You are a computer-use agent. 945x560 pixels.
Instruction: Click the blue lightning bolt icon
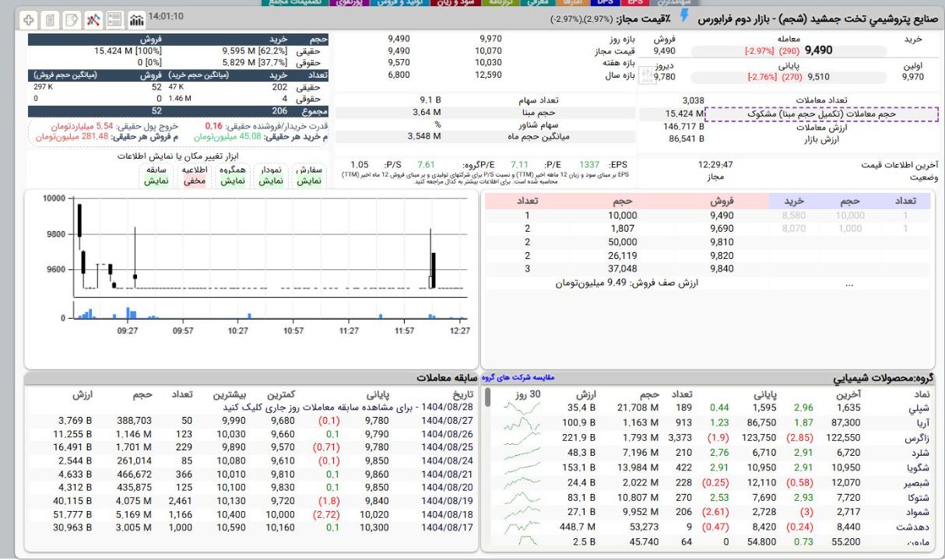click(x=683, y=17)
